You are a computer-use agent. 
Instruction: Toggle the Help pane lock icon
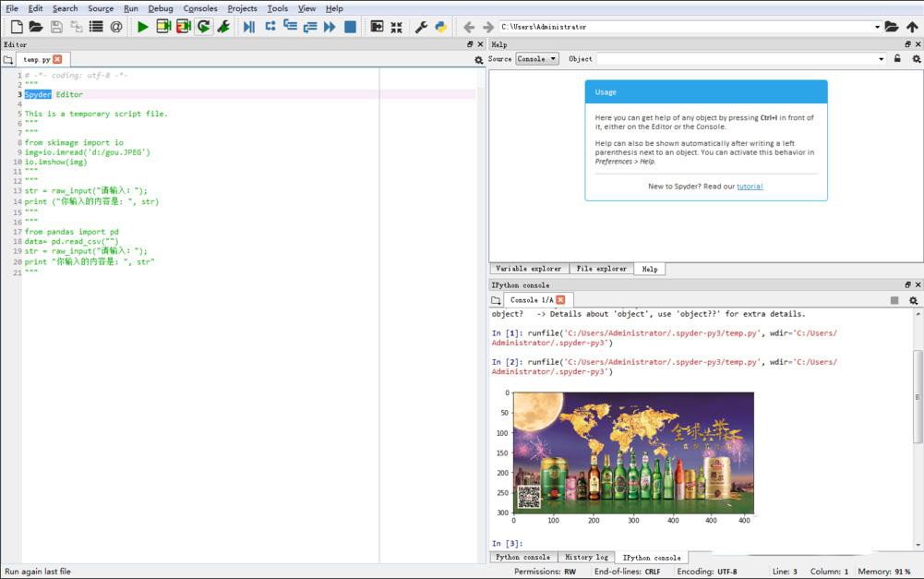click(897, 58)
